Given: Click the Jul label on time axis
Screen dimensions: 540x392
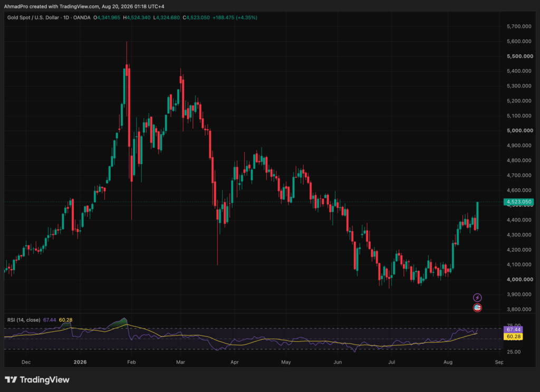Looking at the screenshot, I should 391,362.
